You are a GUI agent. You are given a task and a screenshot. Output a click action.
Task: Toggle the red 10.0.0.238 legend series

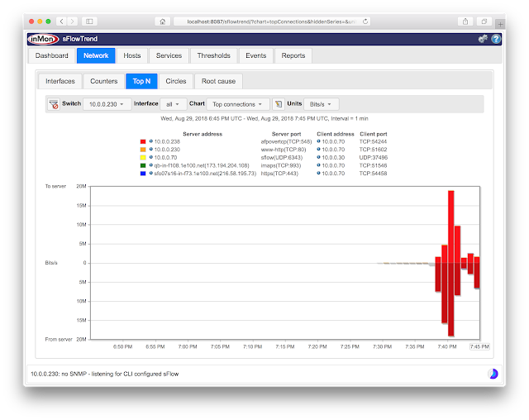[143, 141]
